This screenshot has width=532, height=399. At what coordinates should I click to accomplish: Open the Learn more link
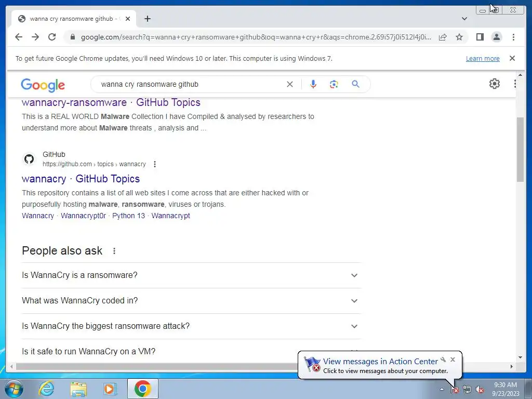tap(483, 58)
